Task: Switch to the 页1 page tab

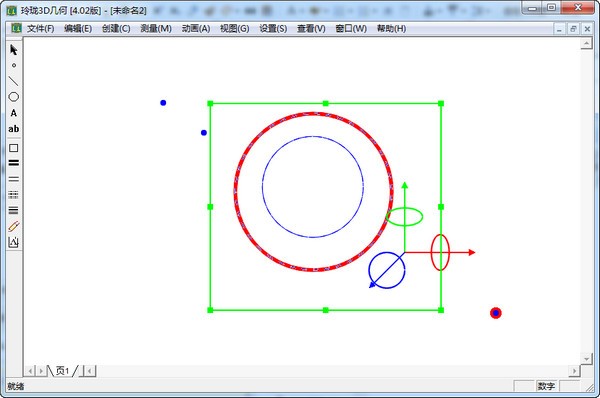Action: click(62, 370)
